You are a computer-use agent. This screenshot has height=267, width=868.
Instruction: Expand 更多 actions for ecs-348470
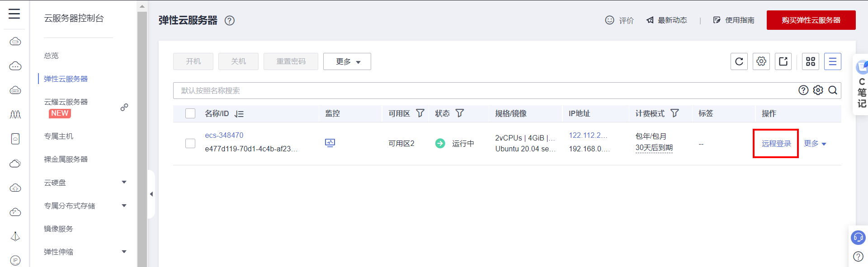(815, 143)
